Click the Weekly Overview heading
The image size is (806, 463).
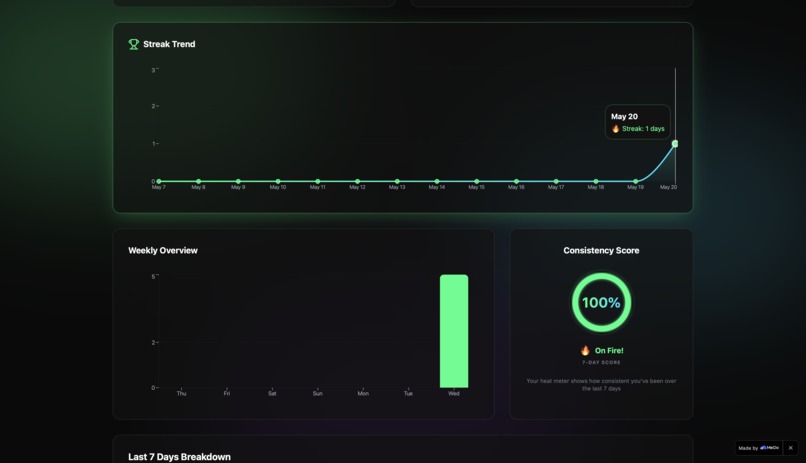(x=163, y=250)
